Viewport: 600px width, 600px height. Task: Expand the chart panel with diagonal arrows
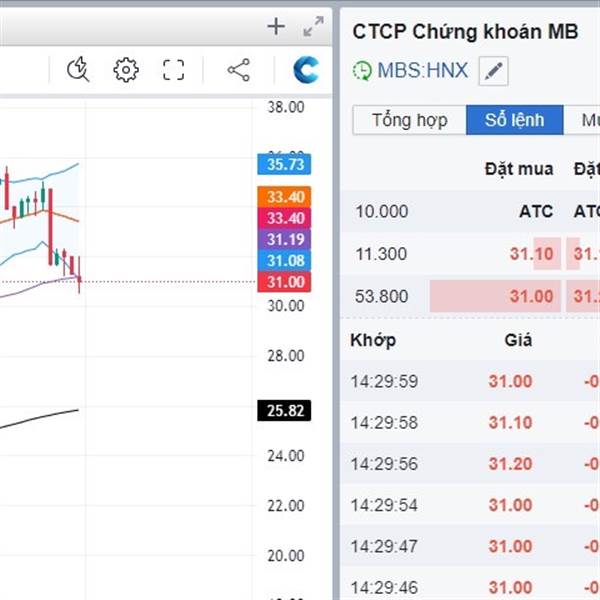[x=313, y=26]
